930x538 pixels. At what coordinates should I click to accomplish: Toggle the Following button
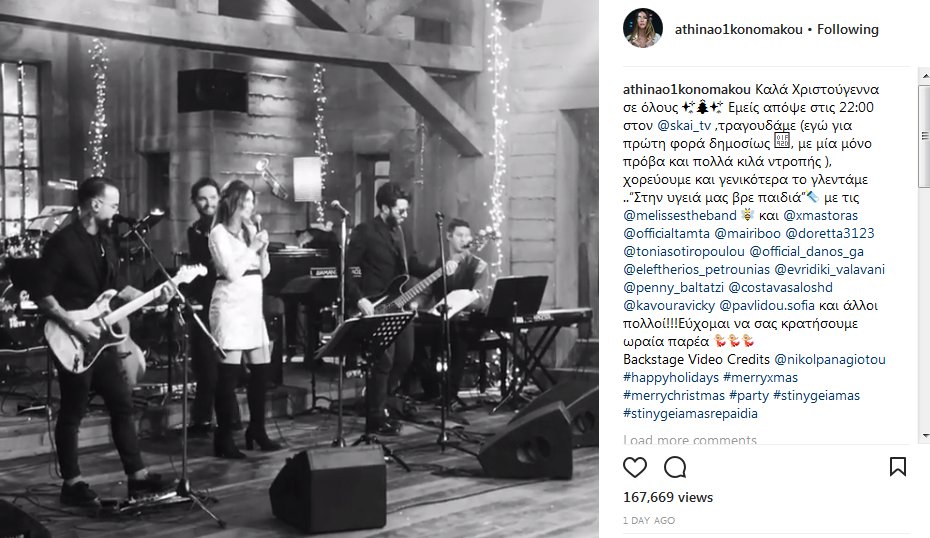(848, 29)
